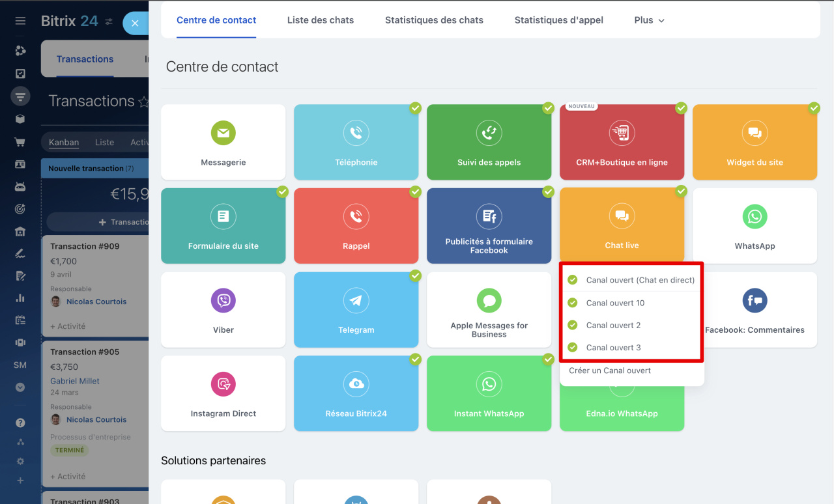Viewport: 834px width, 504px height.
Task: Open the CRM funnel sidebar icon
Action: coord(20,96)
